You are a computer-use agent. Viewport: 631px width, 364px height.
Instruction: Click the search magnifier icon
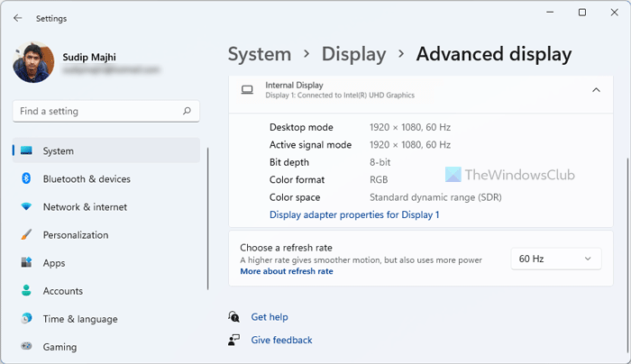click(x=187, y=111)
